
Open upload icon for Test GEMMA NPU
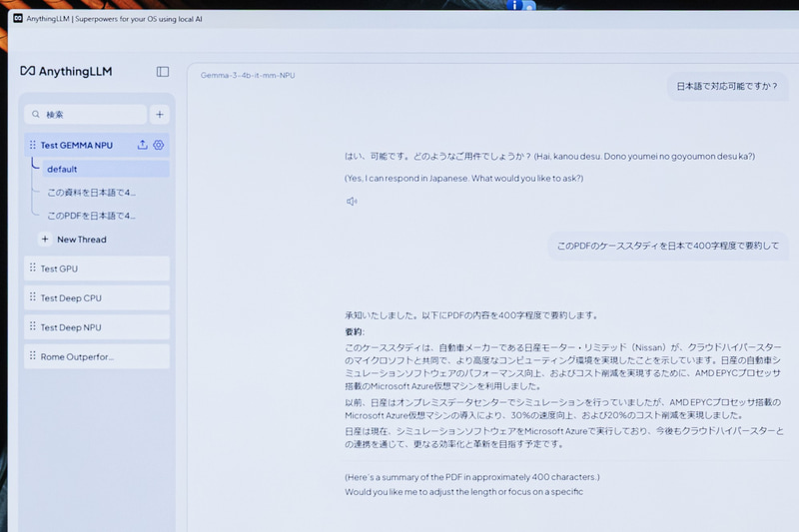point(142,145)
